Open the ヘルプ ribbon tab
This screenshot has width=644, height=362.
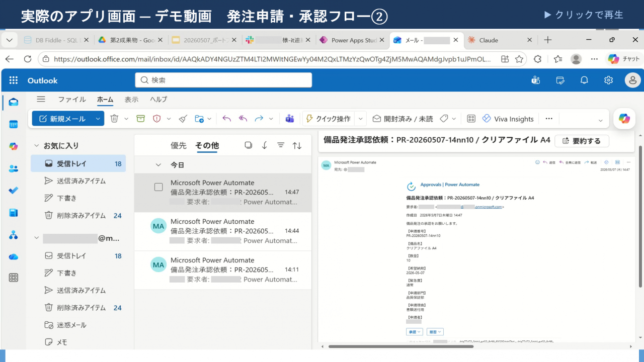tap(158, 100)
